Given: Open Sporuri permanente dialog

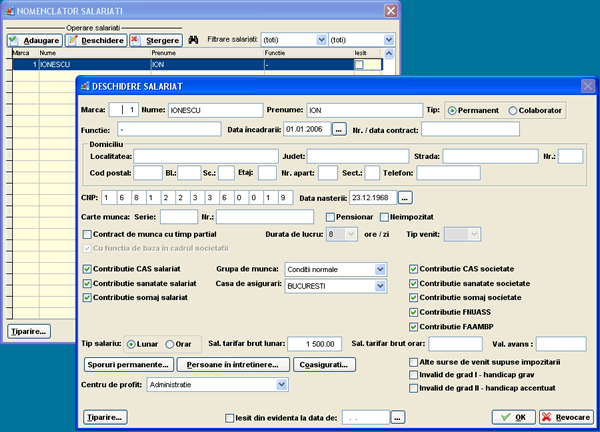Looking at the screenshot, I should click(x=129, y=365).
